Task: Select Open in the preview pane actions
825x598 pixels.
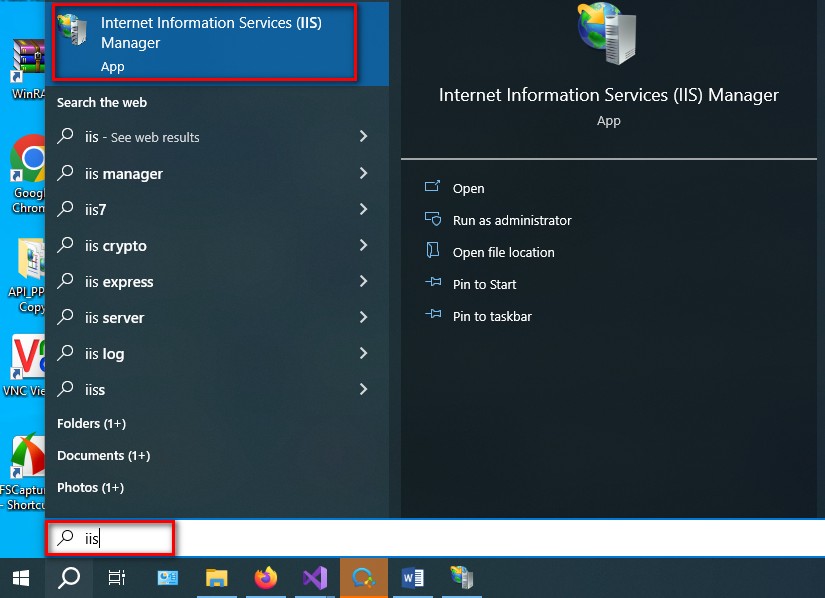Action: (x=468, y=188)
